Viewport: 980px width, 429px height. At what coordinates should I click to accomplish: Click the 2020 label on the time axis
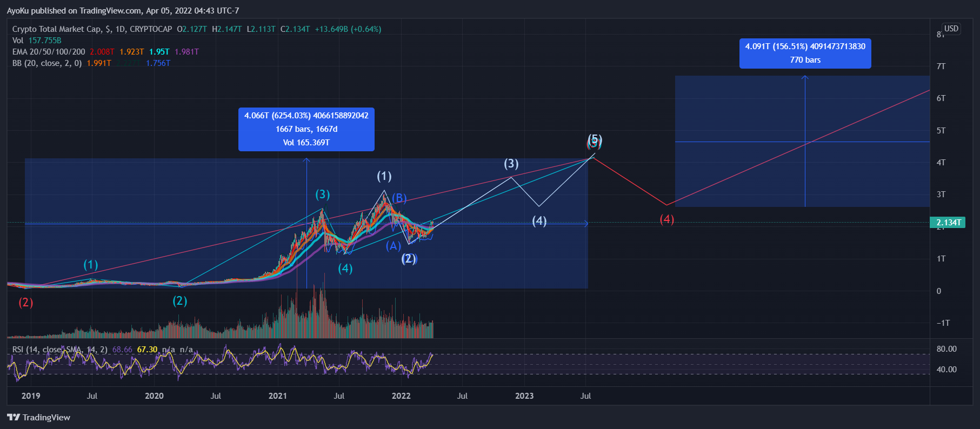pos(154,396)
